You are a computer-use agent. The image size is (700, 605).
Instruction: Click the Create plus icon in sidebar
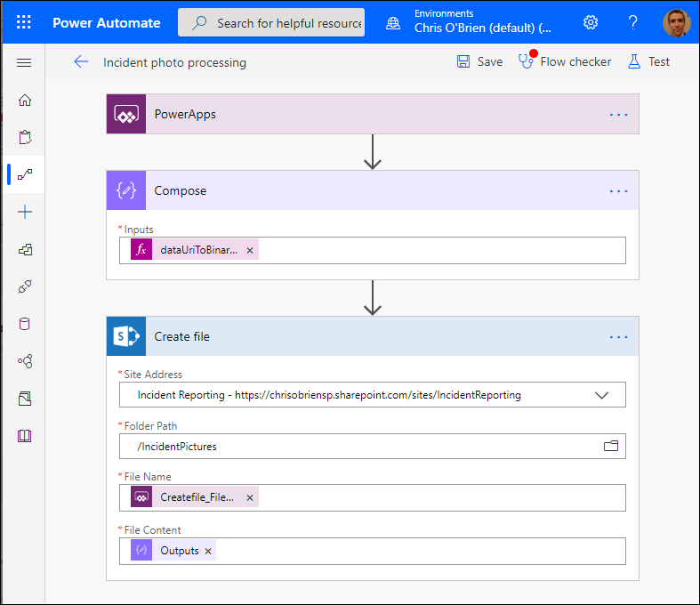click(x=25, y=212)
